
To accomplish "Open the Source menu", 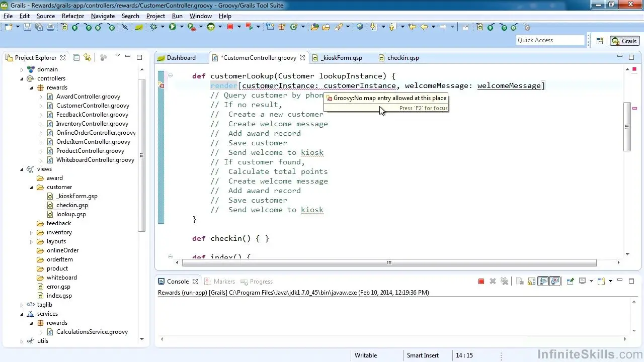I will [45, 16].
